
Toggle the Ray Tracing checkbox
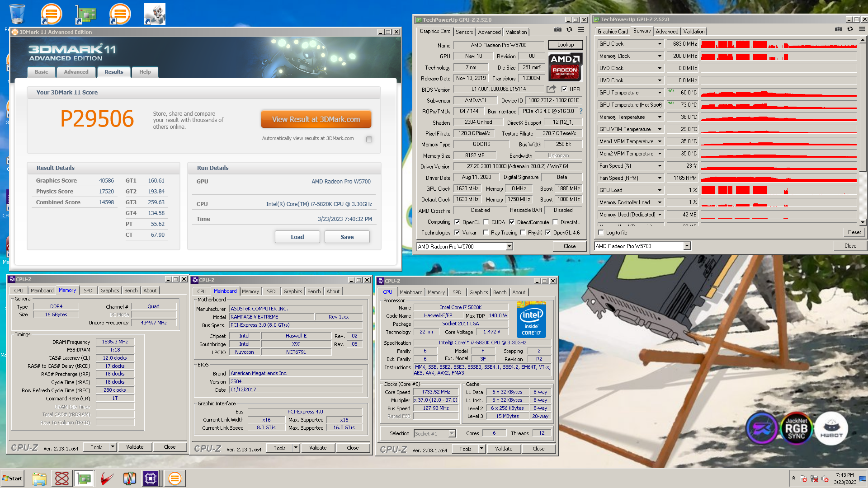486,233
